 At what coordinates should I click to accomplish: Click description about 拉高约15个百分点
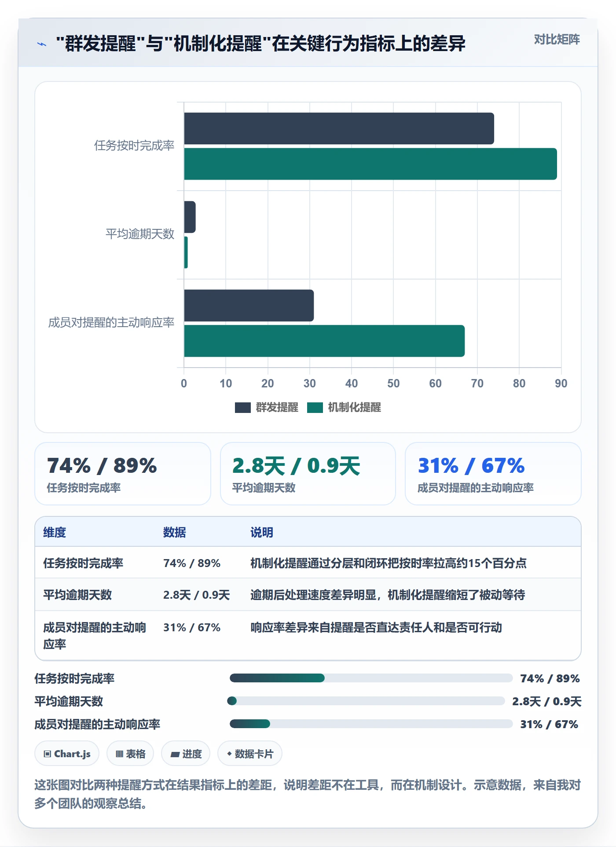point(389,563)
